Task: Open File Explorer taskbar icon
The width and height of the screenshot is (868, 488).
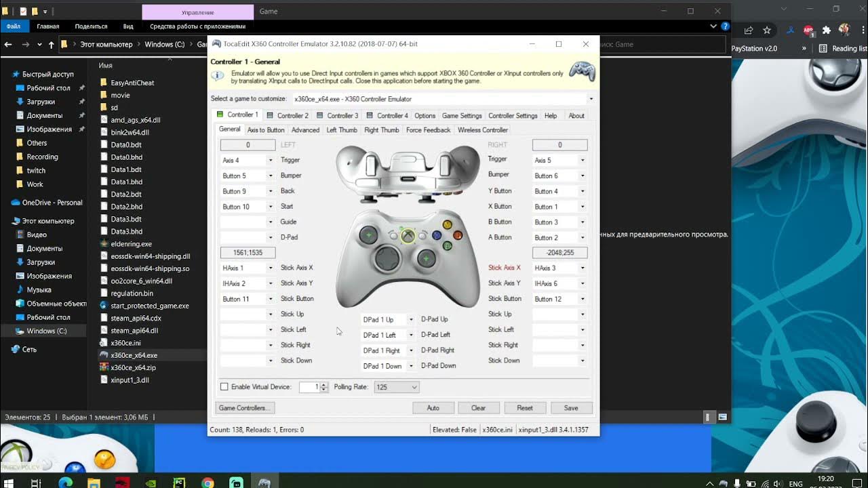Action: (x=94, y=483)
